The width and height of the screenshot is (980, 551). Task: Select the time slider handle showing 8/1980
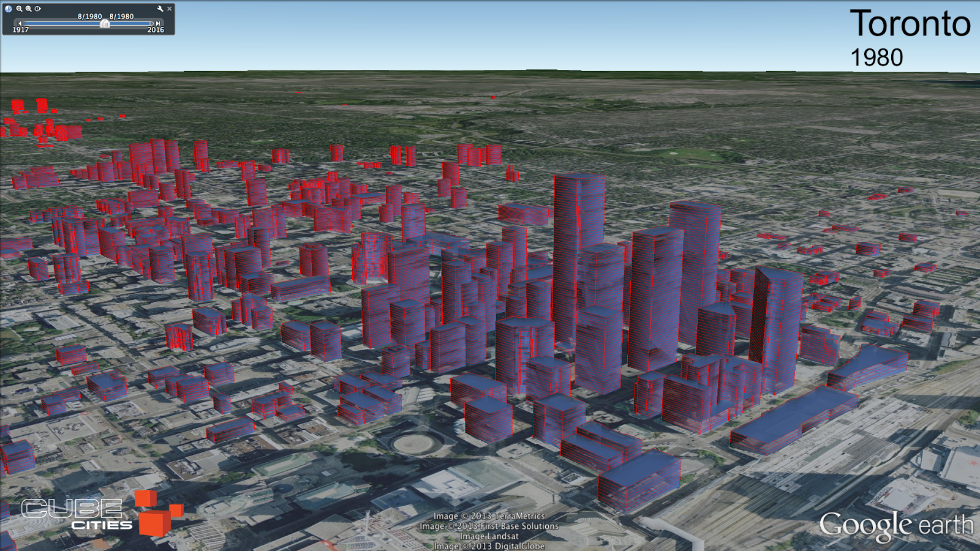click(x=105, y=24)
